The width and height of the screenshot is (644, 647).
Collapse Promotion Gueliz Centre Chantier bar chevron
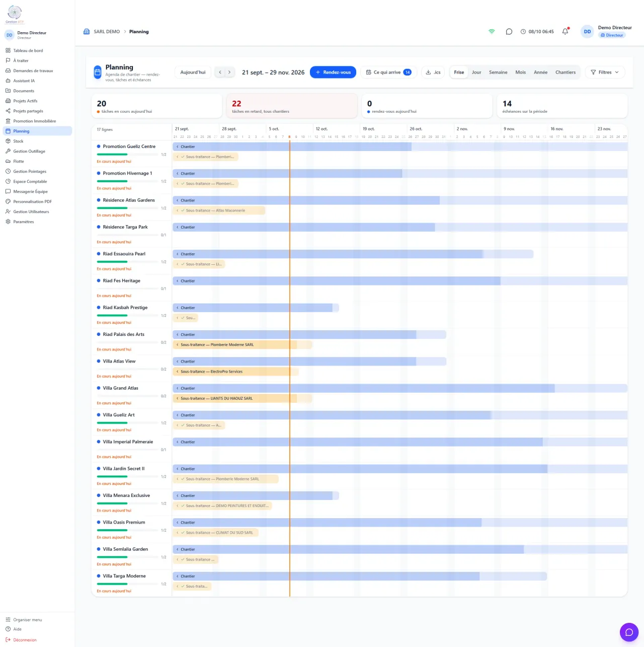click(178, 147)
